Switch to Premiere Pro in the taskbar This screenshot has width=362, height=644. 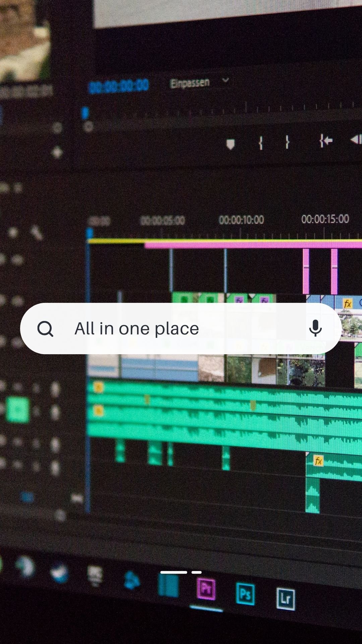pos(206,589)
